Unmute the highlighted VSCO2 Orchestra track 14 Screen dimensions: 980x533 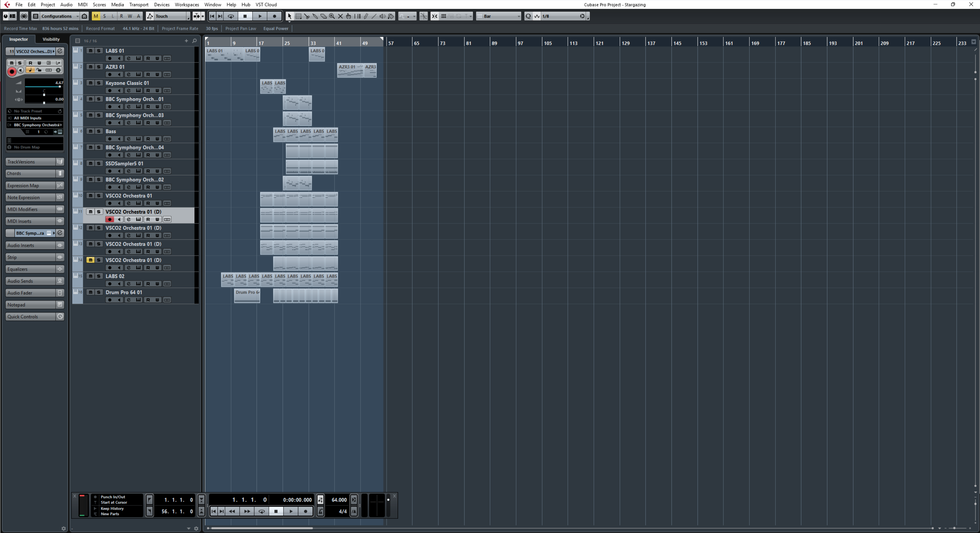90,260
